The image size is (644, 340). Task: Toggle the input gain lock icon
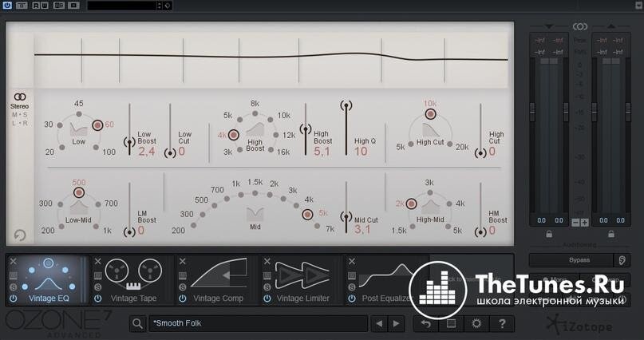click(x=549, y=234)
